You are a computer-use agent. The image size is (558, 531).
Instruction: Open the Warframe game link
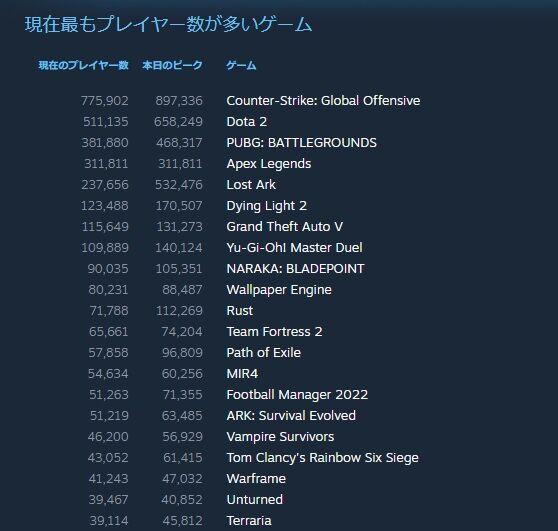pos(256,479)
